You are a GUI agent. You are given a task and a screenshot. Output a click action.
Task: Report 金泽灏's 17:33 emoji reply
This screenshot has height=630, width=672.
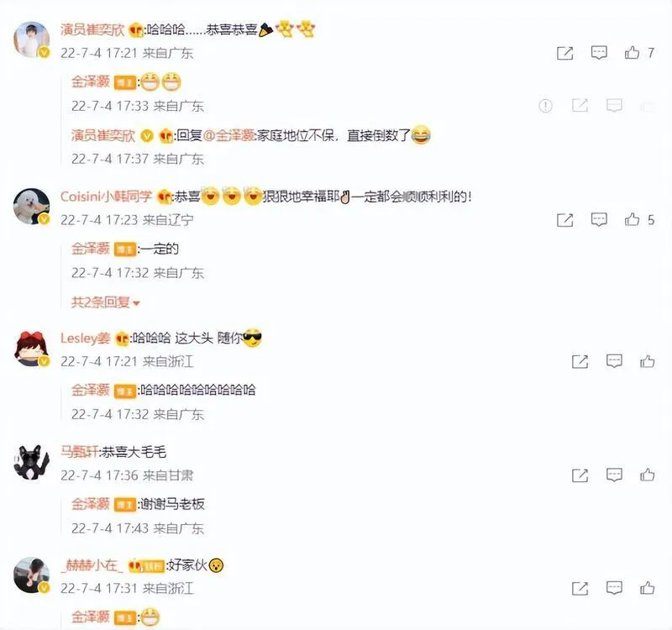coord(545,106)
